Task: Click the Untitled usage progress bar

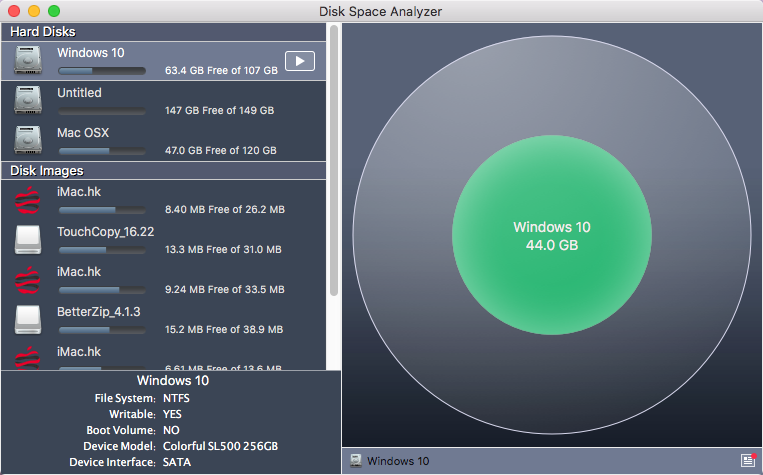Action: [102, 111]
